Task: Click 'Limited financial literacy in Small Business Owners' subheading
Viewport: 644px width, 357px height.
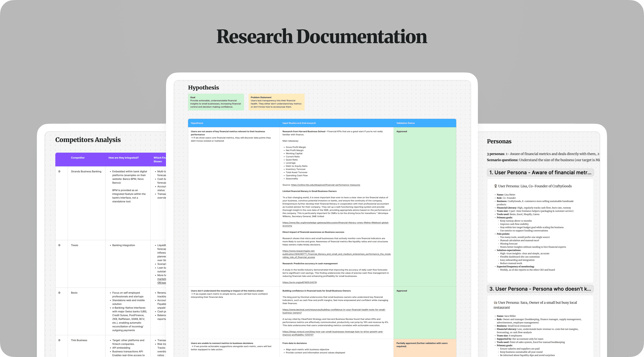Action: click(309, 191)
